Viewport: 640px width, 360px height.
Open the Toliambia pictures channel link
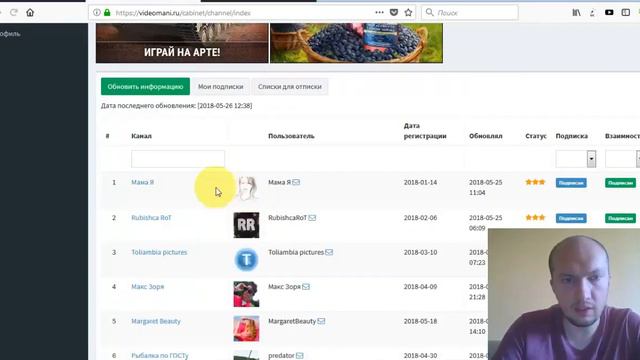[159, 252]
